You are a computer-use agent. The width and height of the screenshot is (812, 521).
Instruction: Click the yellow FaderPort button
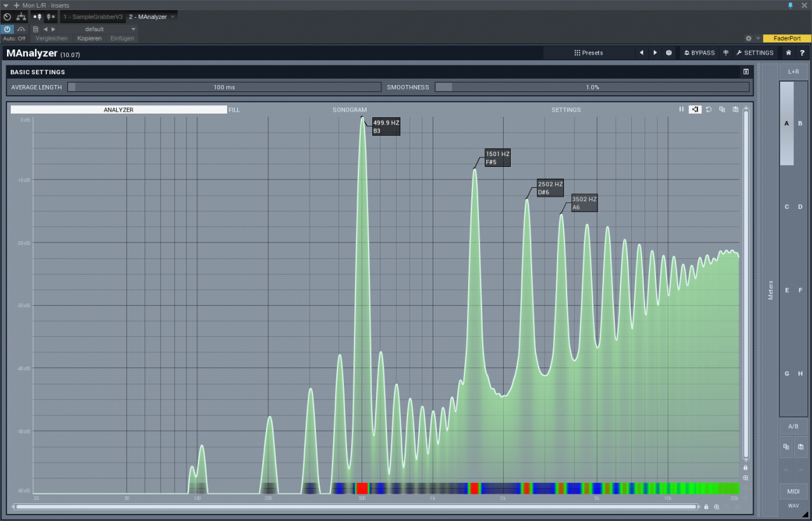[x=787, y=38]
